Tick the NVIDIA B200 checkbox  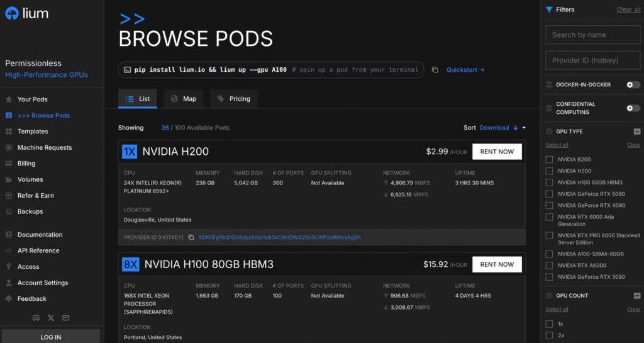tap(549, 159)
